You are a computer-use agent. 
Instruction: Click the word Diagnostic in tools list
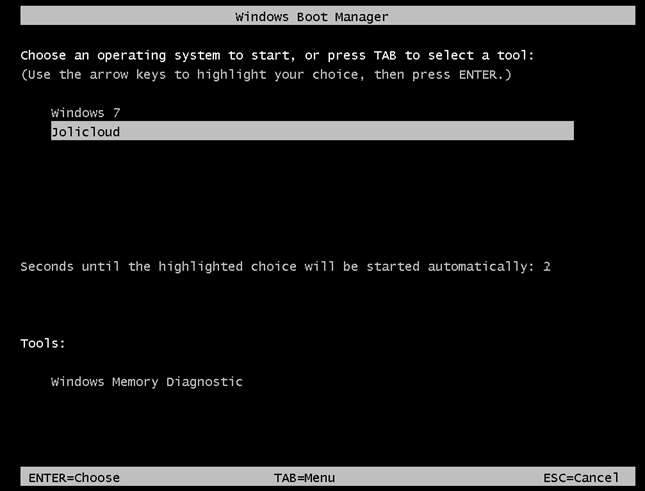point(204,382)
